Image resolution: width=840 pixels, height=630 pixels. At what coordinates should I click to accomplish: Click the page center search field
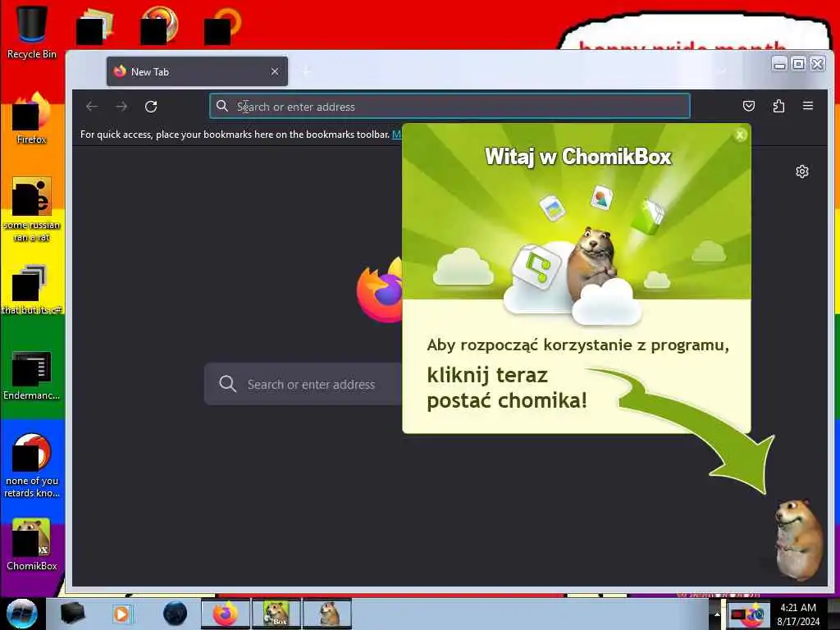coord(304,384)
